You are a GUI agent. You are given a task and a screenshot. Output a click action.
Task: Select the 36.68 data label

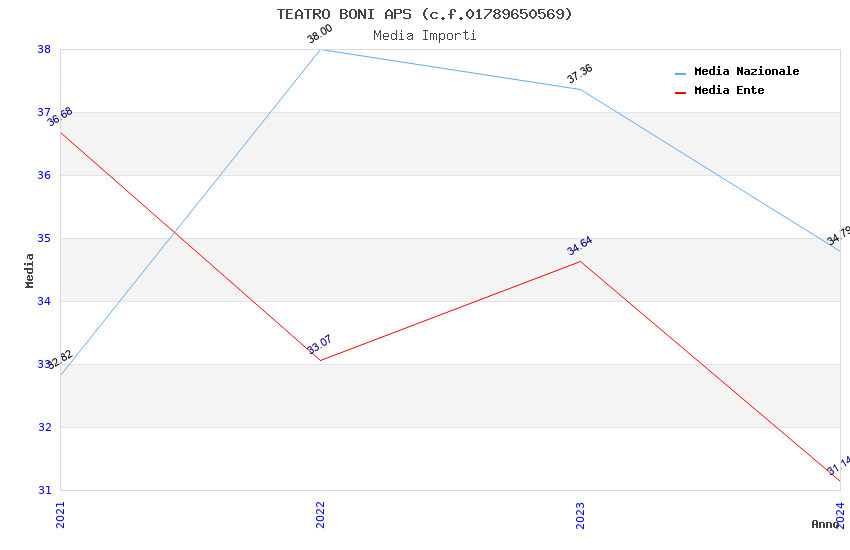click(x=60, y=117)
